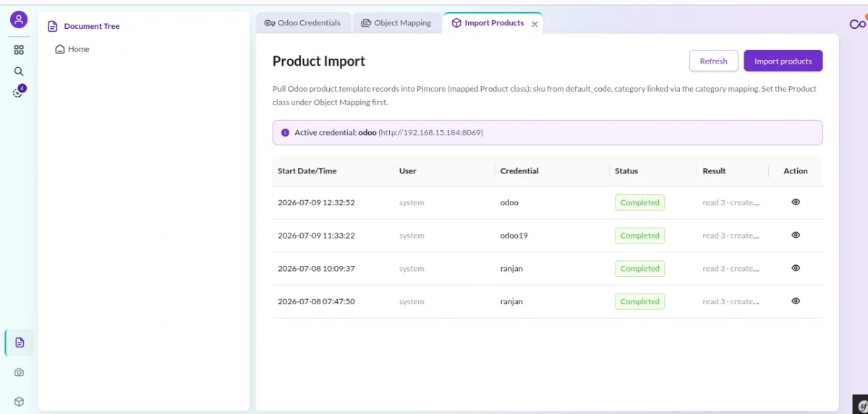Click the Completed badge in 12:32:52 row

tap(640, 203)
